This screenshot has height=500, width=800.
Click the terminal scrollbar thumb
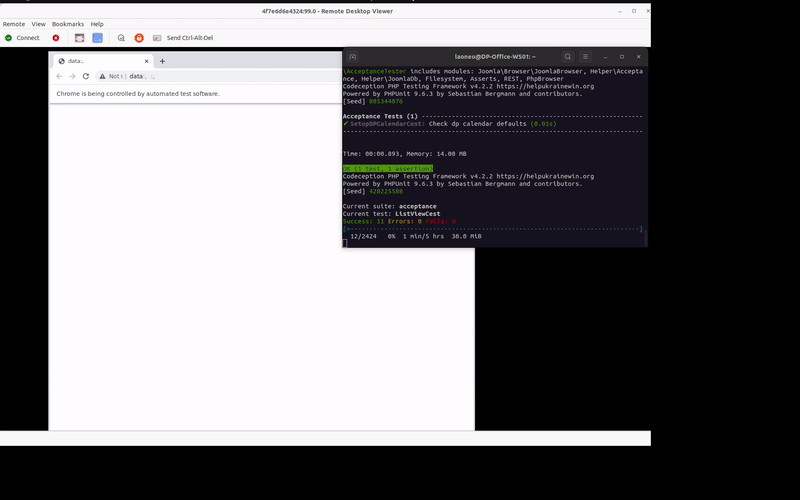pos(645,237)
